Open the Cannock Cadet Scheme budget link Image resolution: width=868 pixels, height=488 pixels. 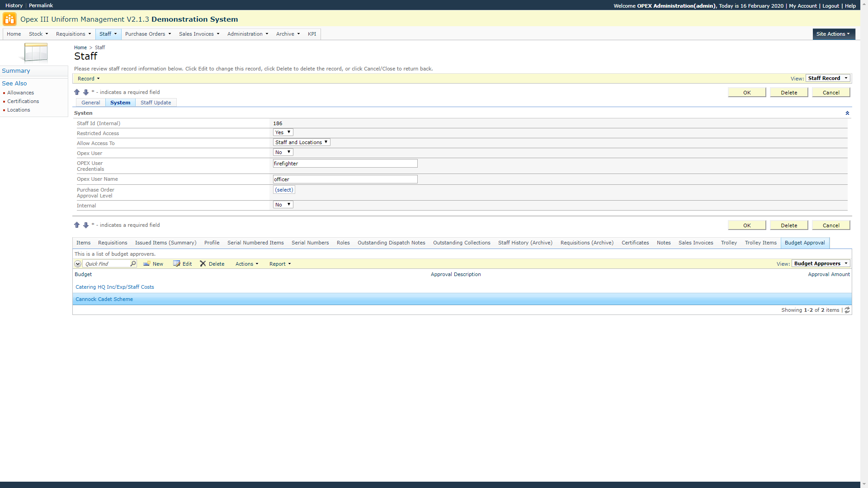tap(104, 299)
